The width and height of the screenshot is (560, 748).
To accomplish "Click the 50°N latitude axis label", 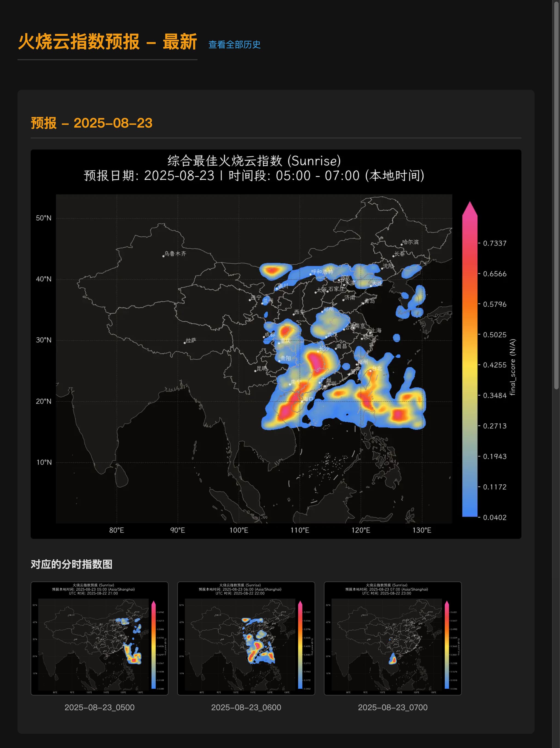I will 43,218.
